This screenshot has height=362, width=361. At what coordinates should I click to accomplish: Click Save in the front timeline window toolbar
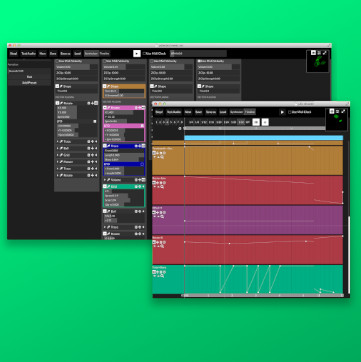pyautogui.click(x=199, y=112)
